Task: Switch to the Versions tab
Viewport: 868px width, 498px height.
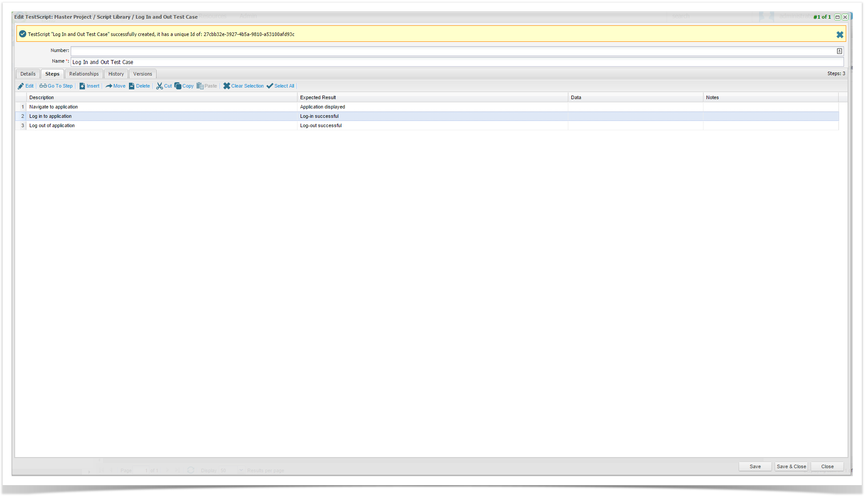Action: tap(143, 74)
